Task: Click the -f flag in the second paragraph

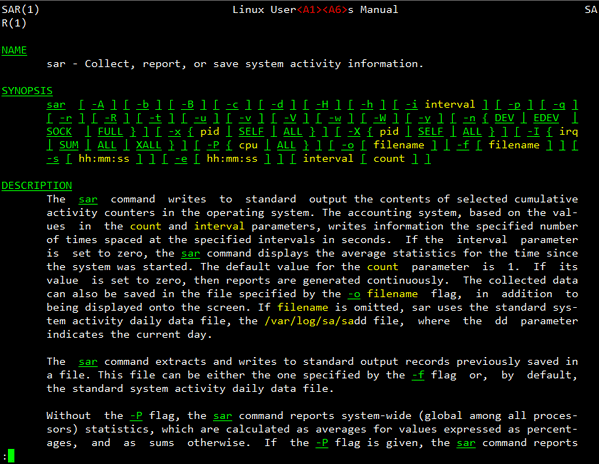Action: [x=418, y=375]
